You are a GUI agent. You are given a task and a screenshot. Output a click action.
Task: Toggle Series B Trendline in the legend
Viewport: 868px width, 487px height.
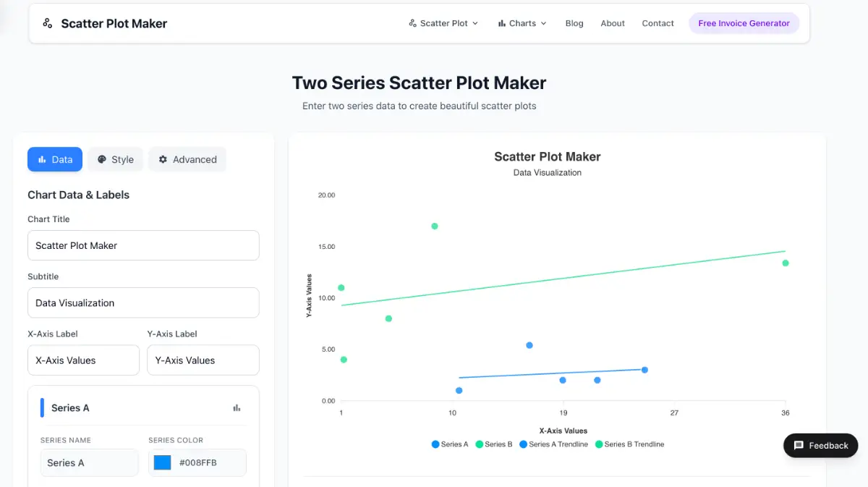631,444
